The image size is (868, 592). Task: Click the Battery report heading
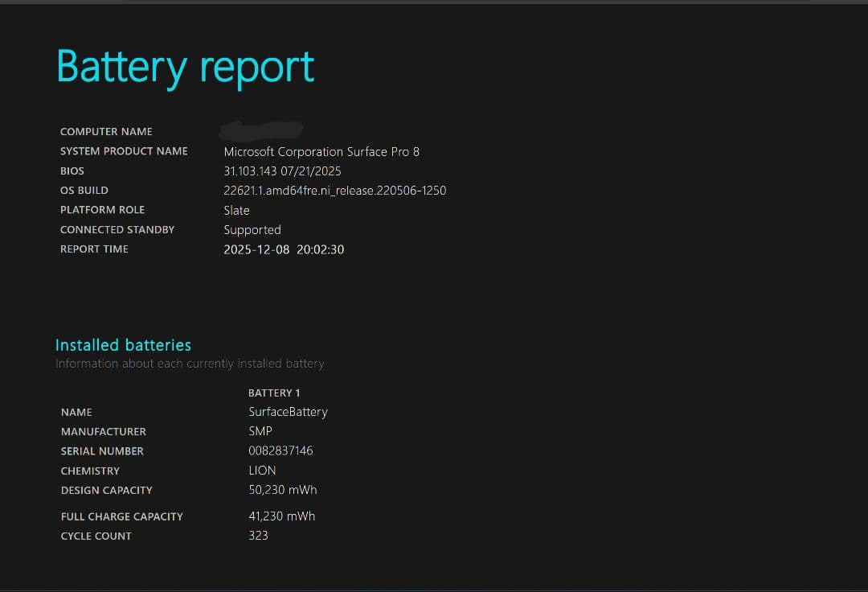coord(185,67)
